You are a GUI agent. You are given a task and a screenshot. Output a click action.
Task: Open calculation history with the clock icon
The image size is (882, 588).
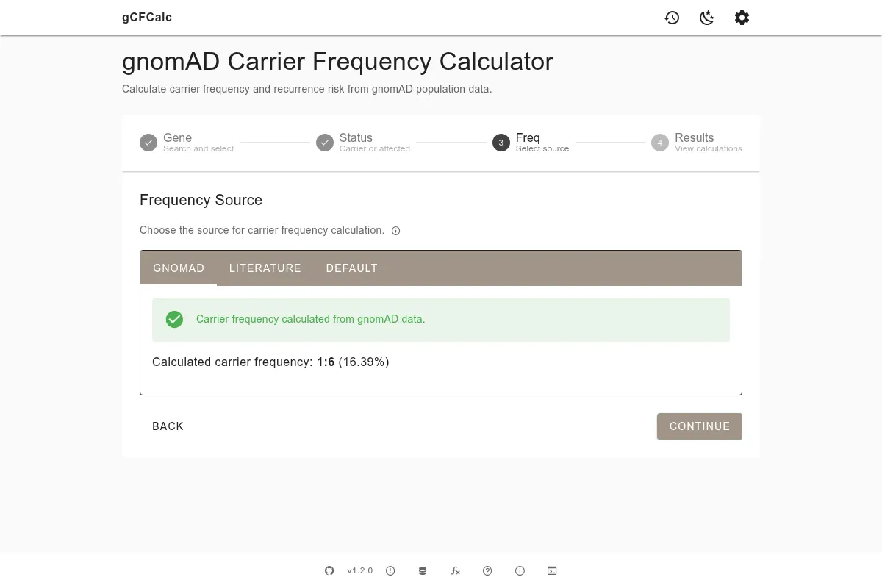click(x=671, y=18)
